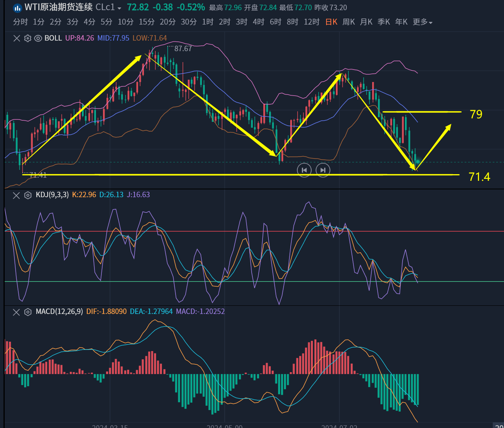The image size is (504, 428).
Task: Open BOLL indicator settings gear
Action: (x=27, y=38)
